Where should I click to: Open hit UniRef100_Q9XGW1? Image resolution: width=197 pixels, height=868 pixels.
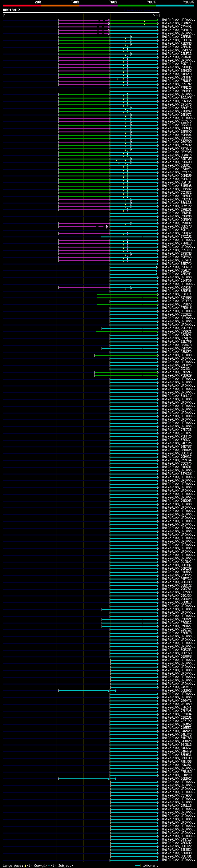176,57
